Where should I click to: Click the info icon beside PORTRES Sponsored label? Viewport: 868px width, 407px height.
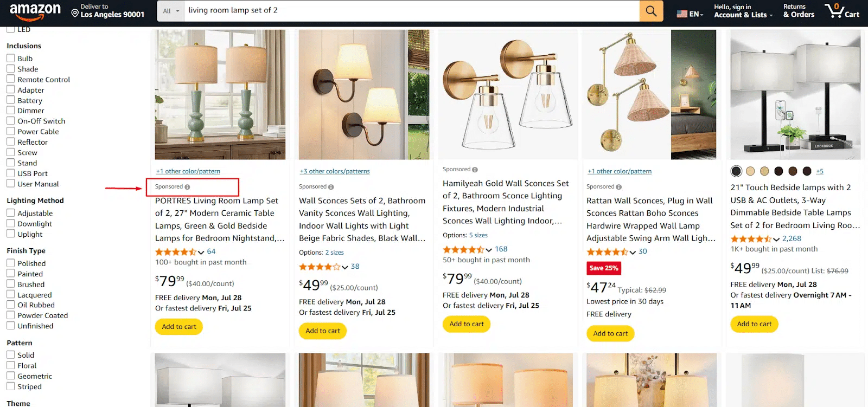coord(187,187)
